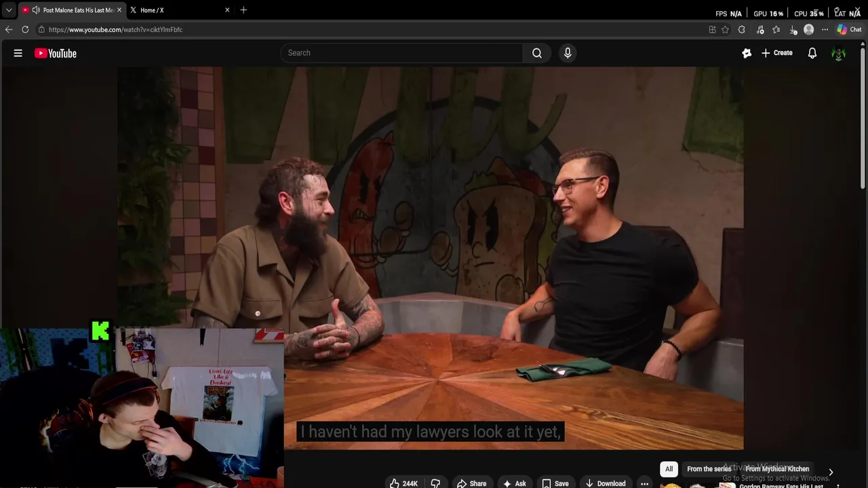Click the Create button
The height and width of the screenshot is (488, 868).
coord(777,53)
